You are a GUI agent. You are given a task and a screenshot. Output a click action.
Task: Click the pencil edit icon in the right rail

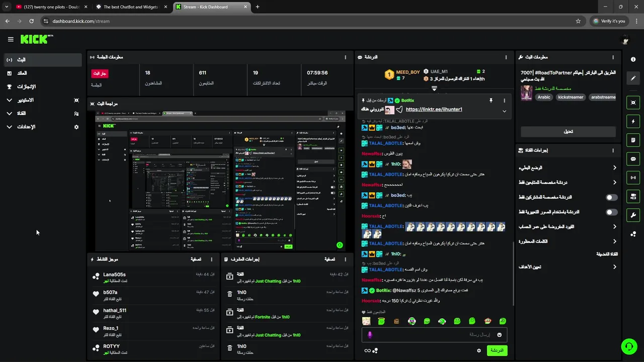[x=633, y=78]
